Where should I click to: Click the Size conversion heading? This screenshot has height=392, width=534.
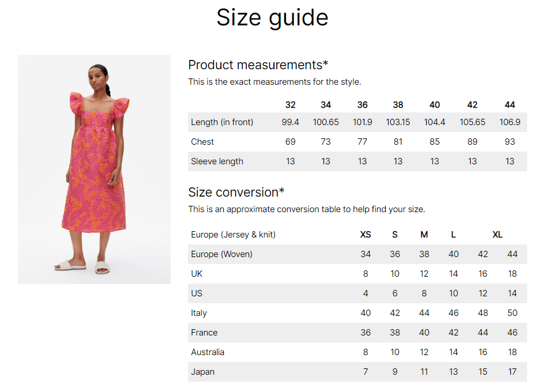236,192
